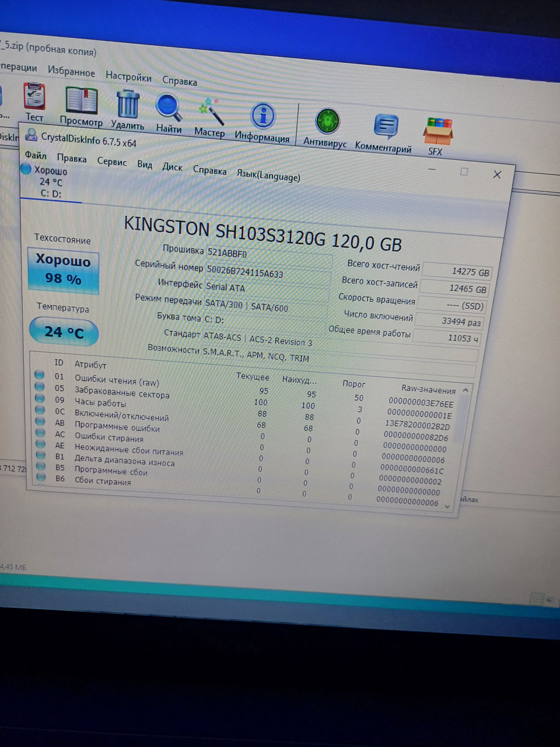560x747 pixels.
Task: Open the Вид menu
Action: pyautogui.click(x=145, y=164)
